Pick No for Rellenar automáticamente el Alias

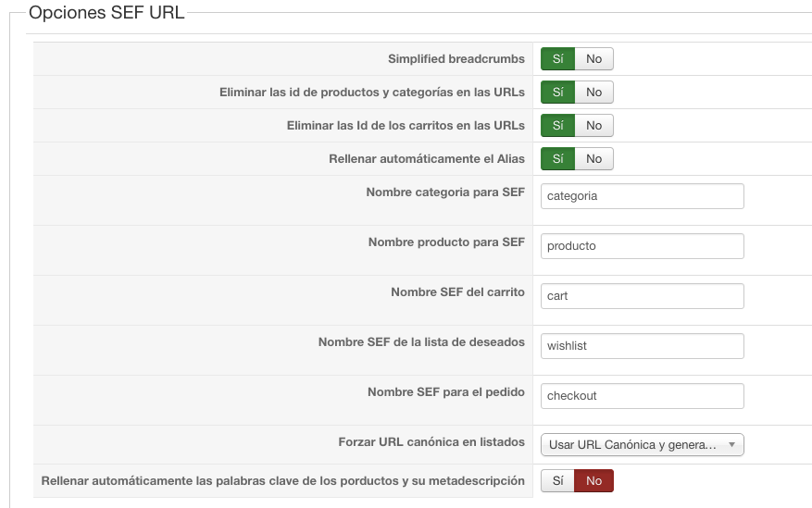(594, 159)
